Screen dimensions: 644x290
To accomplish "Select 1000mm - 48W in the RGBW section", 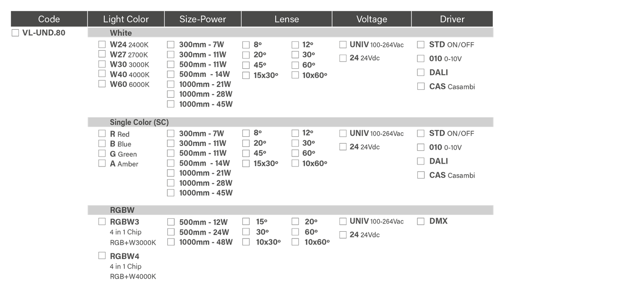I will [x=171, y=242].
